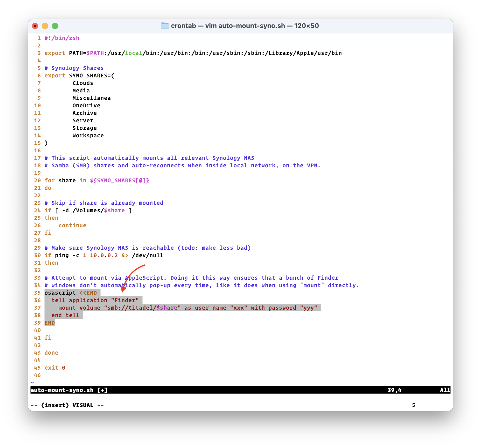Click 'osascript' at start of highlighted selection
Image resolution: width=481 pixels, height=448 pixels.
click(x=60, y=293)
